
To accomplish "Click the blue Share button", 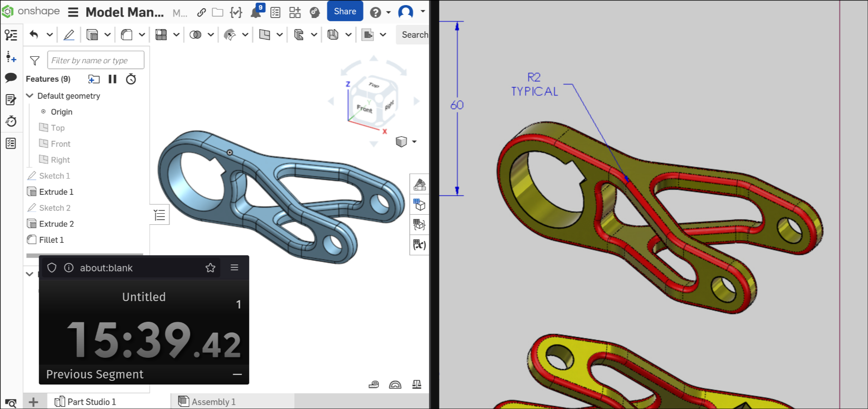I will click(x=345, y=12).
